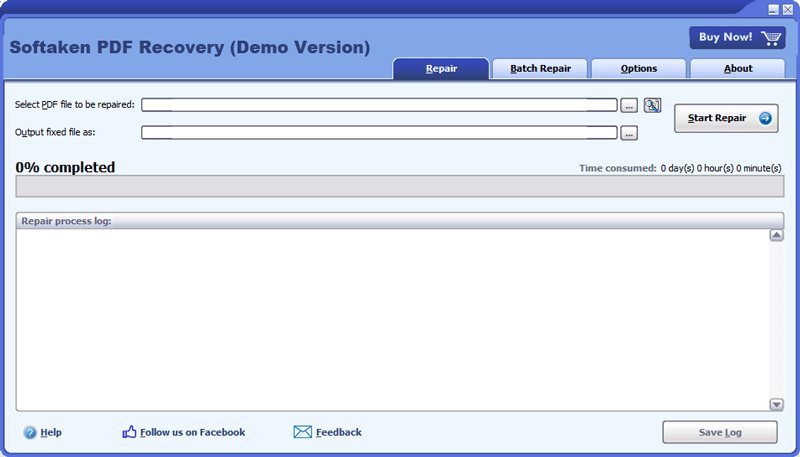Click inside the Repair process log area
The image size is (800, 457).
(x=393, y=320)
